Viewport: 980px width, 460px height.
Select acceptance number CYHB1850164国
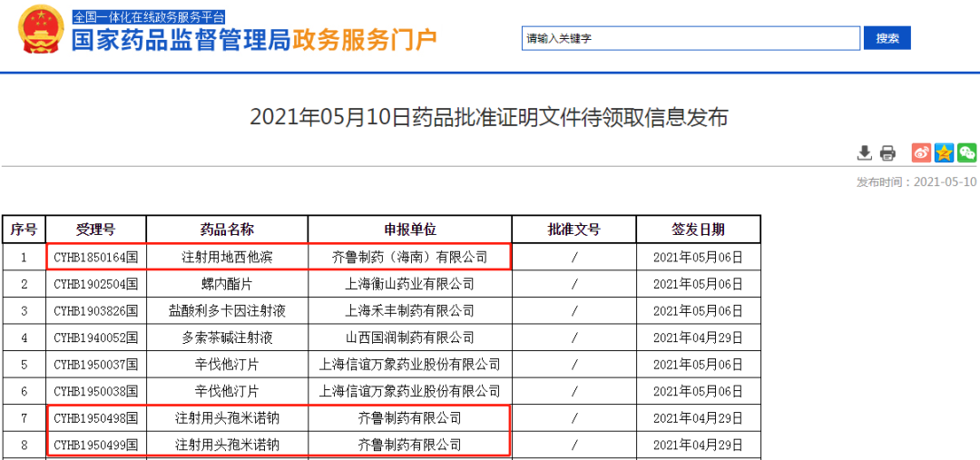click(95, 257)
